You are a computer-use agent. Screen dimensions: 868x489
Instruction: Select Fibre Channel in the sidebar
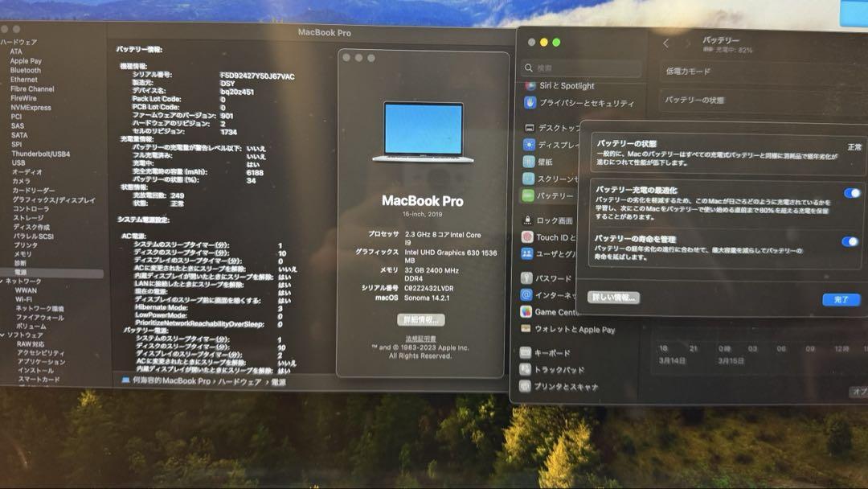(x=32, y=88)
